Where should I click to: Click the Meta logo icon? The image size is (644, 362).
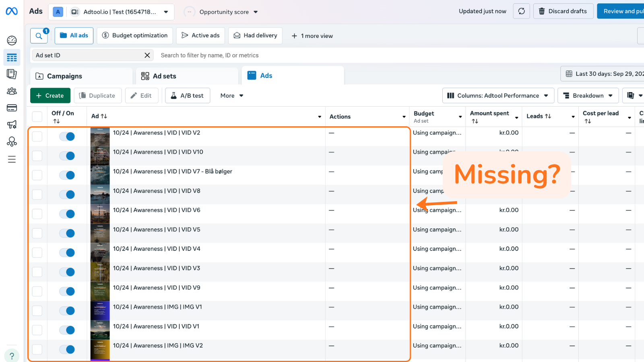12,11
